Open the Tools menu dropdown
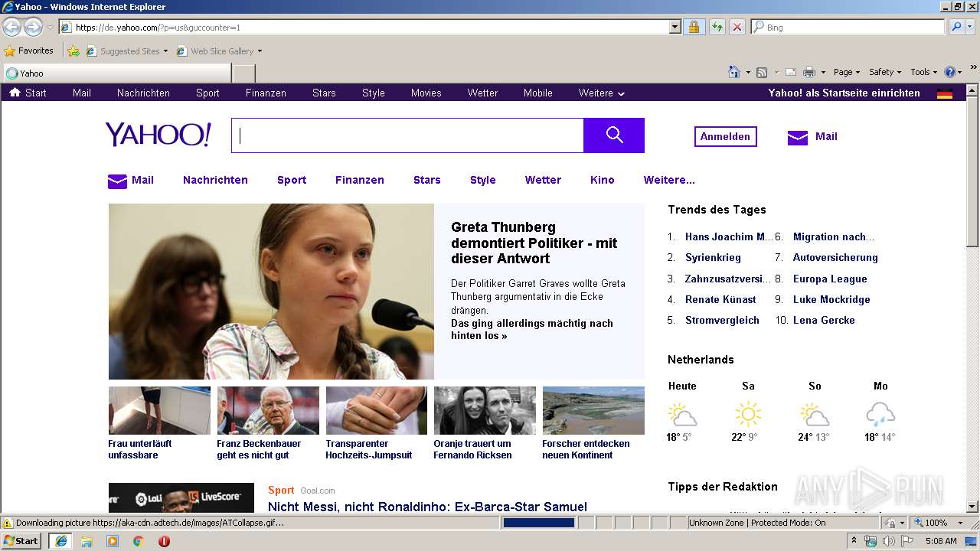 click(923, 72)
